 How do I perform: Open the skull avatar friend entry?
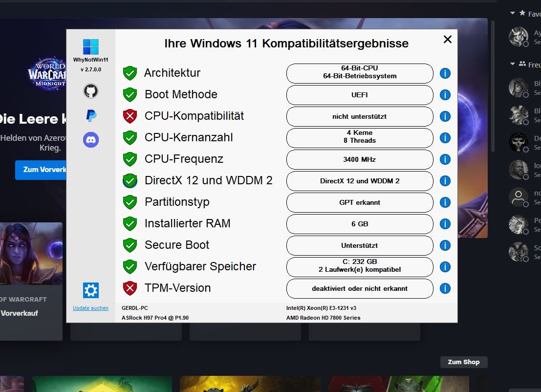coord(518,142)
